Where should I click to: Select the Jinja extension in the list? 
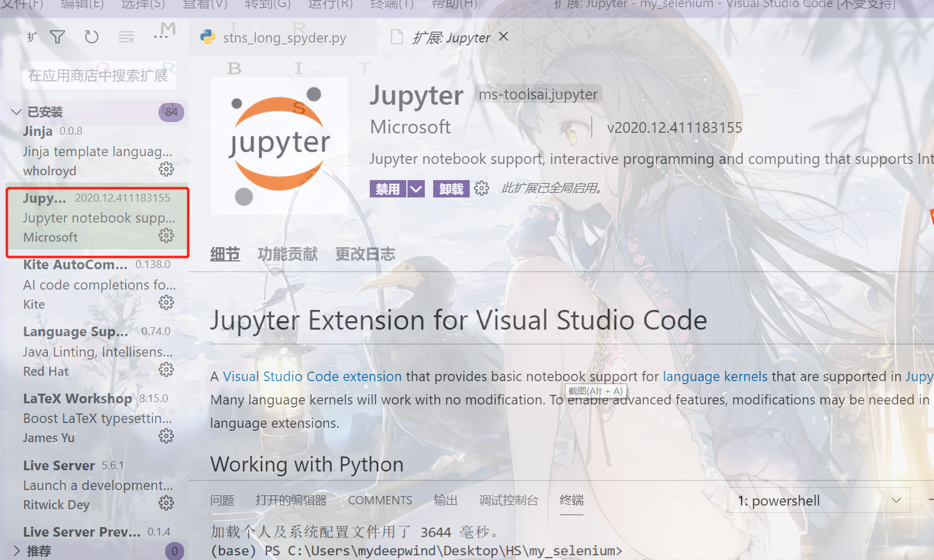tap(97, 151)
